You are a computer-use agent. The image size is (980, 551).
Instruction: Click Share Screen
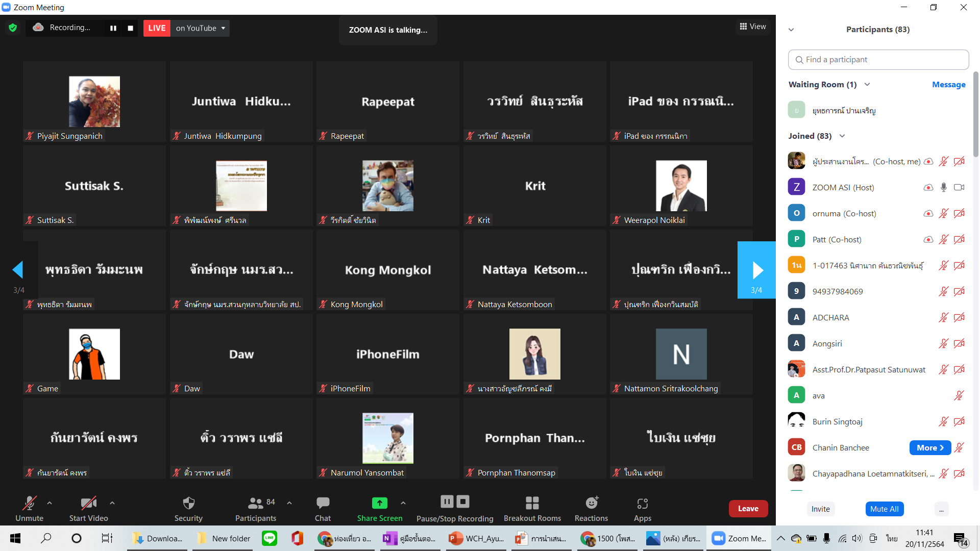[380, 509]
